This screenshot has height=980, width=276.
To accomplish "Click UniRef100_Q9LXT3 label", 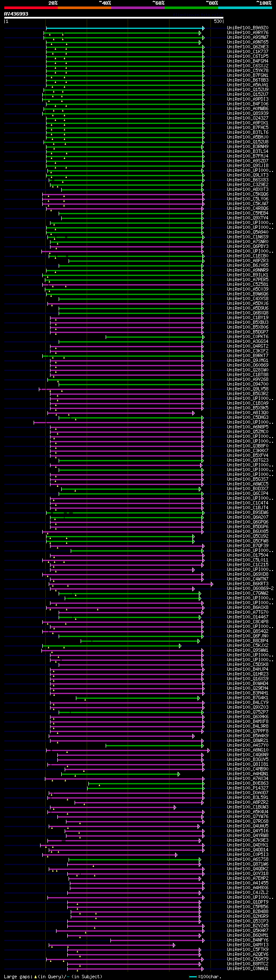I will (248, 175).
